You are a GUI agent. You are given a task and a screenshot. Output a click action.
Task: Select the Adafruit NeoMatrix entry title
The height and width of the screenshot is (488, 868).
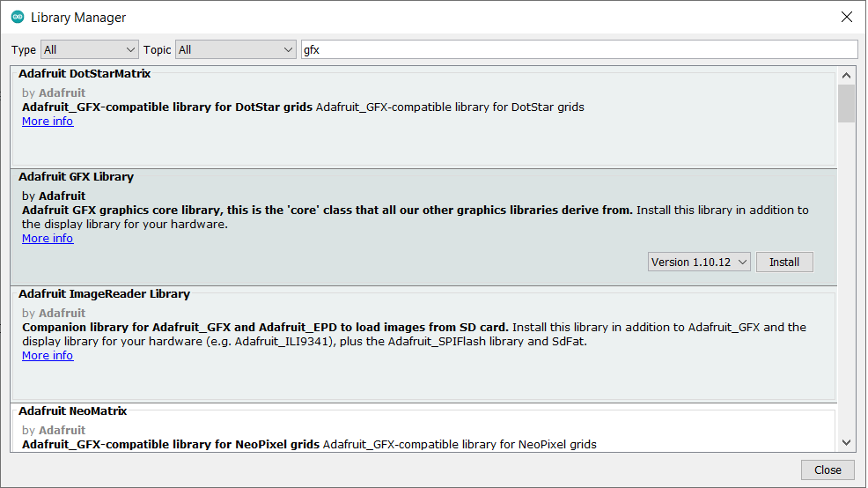(x=72, y=411)
